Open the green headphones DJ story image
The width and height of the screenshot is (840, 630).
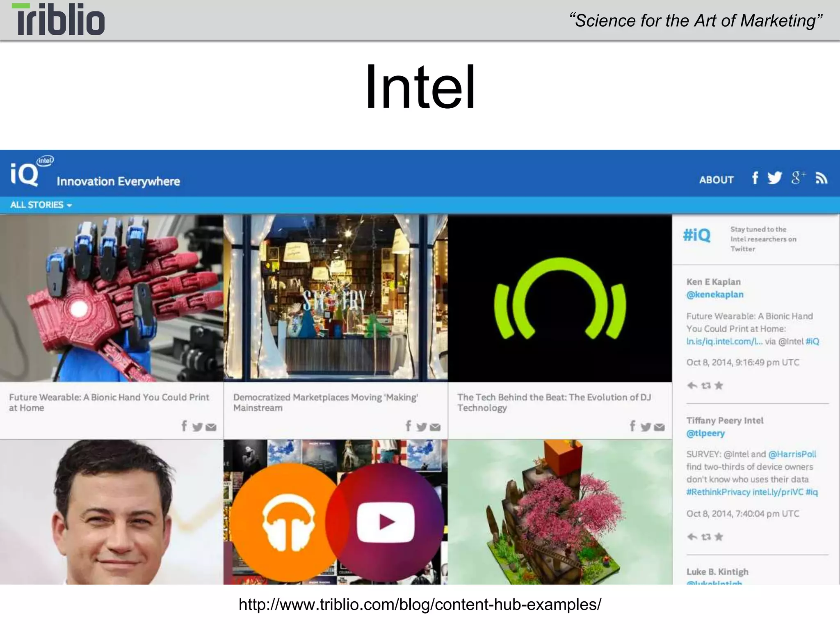(559, 298)
